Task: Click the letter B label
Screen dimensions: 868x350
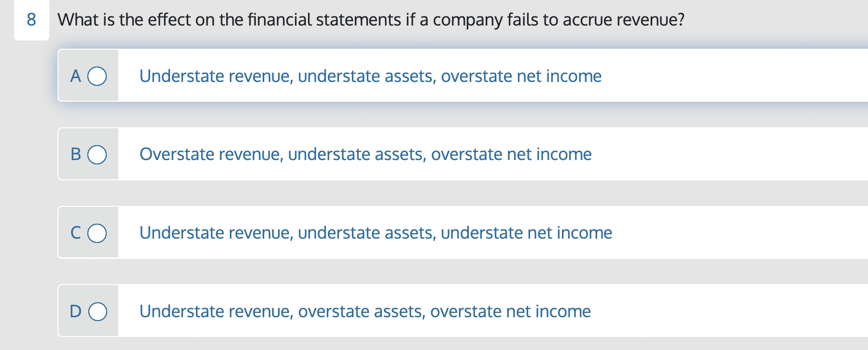Action: click(76, 154)
